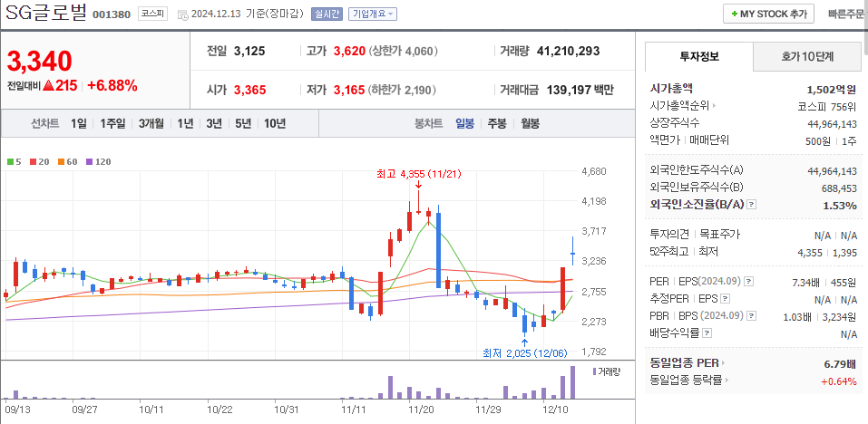Click the 외국인보유주식수(B) value 688,453
Viewport: 868px width, 424px height.
tap(839, 188)
